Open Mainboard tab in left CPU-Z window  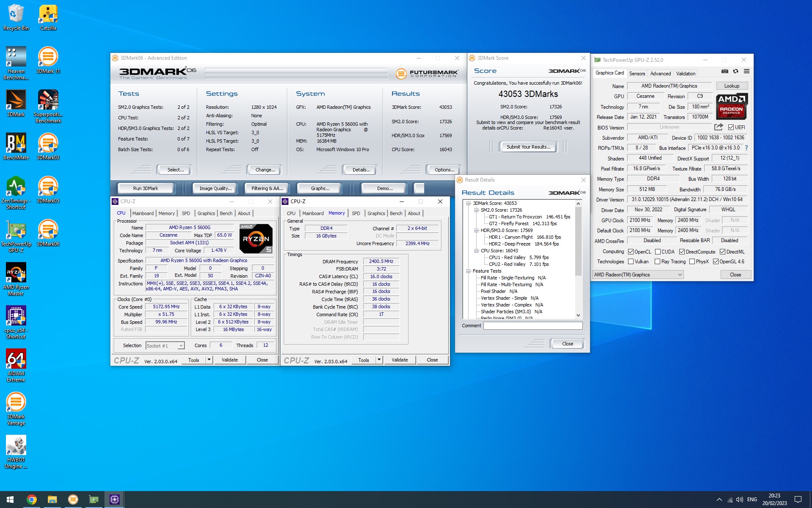(143, 213)
